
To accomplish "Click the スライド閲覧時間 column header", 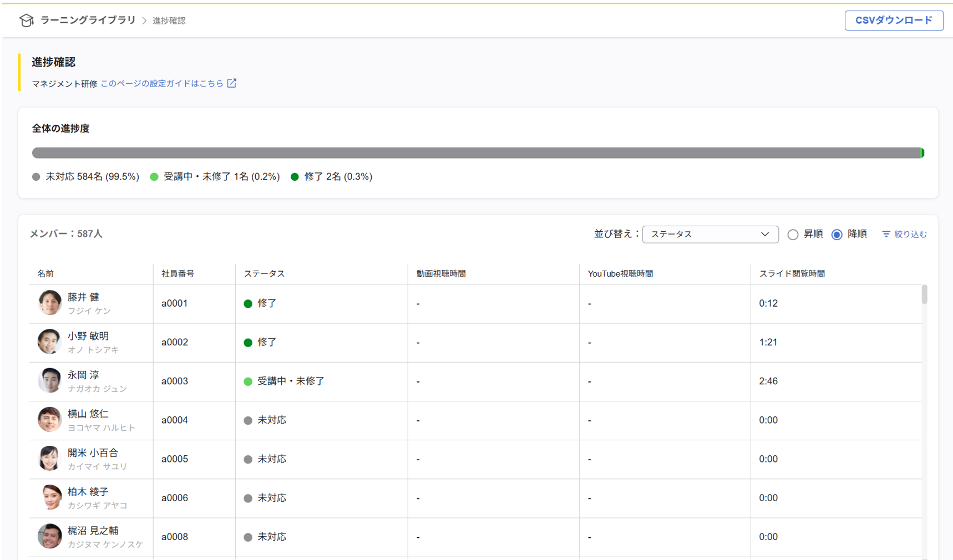I will [792, 273].
